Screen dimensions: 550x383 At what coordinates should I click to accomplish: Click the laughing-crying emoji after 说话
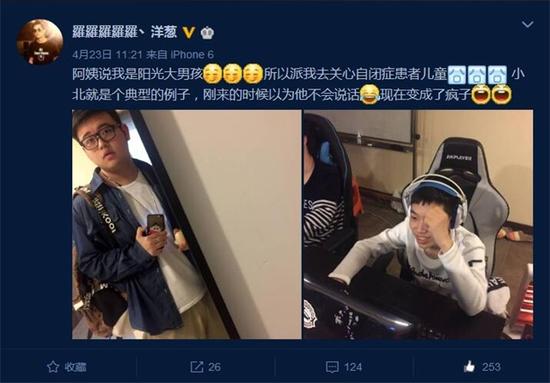pyautogui.click(x=370, y=94)
